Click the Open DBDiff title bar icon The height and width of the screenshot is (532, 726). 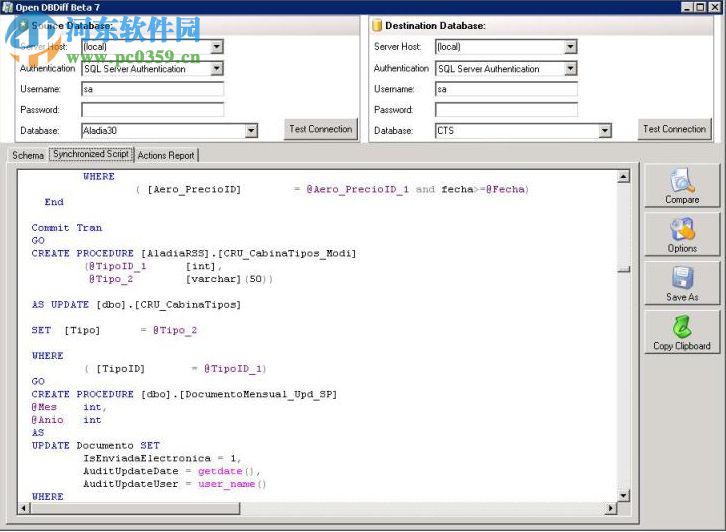(7, 7)
